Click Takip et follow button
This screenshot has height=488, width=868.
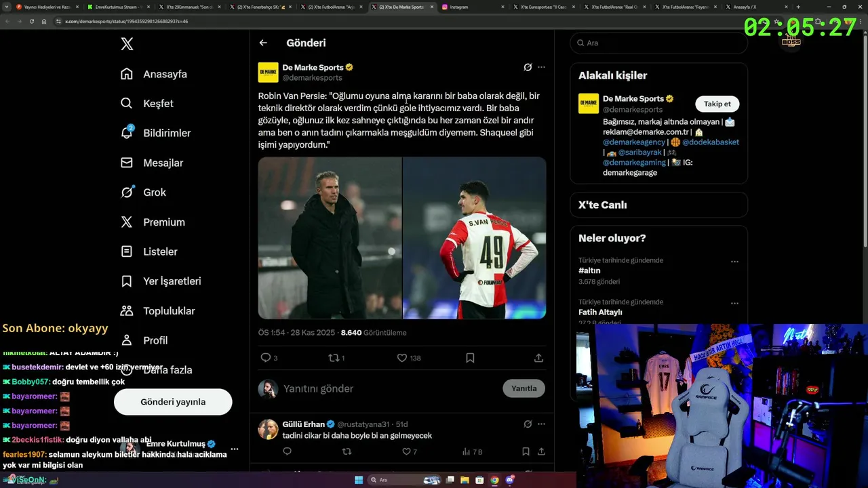(x=717, y=104)
